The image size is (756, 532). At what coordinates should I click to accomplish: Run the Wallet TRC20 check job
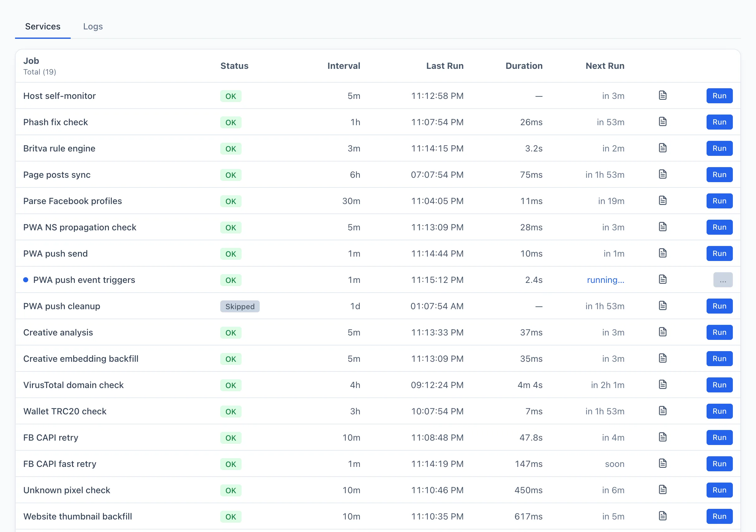[x=719, y=411]
